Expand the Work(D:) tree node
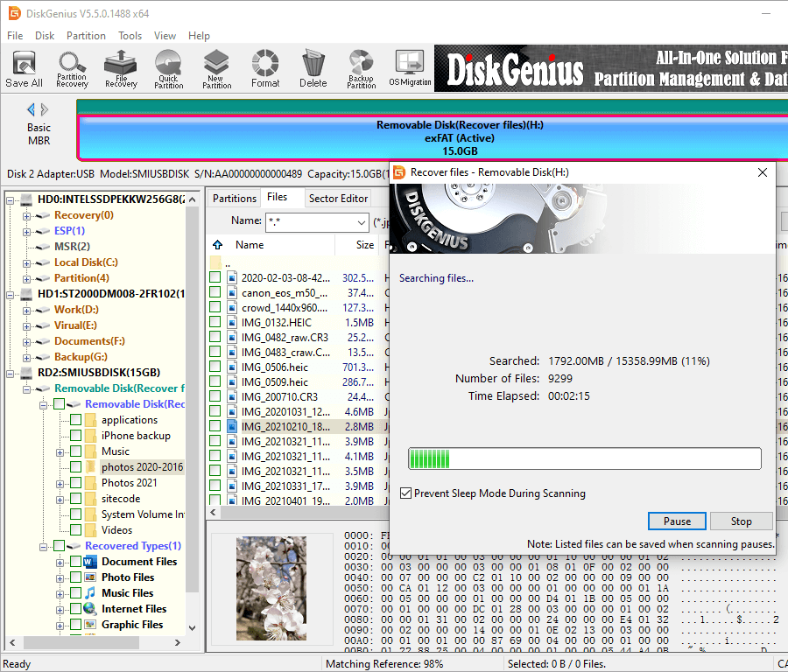This screenshot has height=672, width=788. [27, 310]
